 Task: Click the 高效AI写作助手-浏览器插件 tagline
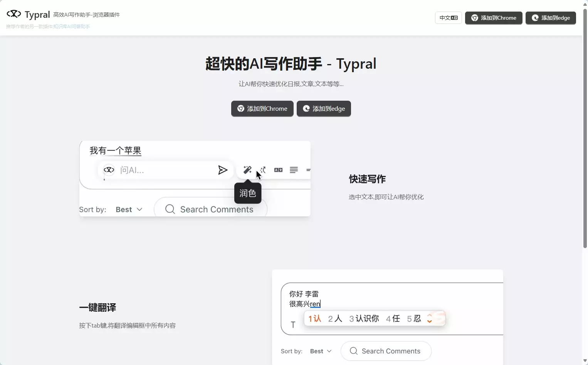(87, 15)
